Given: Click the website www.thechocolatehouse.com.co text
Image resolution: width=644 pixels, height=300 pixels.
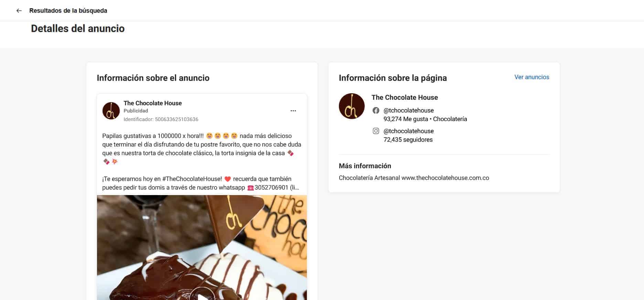Looking at the screenshot, I should click(x=445, y=178).
